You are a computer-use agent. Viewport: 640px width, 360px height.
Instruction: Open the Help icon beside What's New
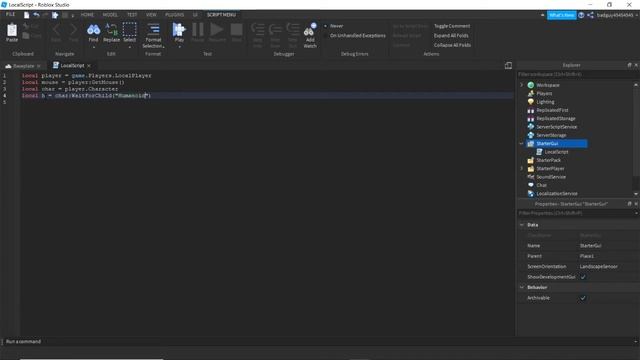(x=581, y=15)
